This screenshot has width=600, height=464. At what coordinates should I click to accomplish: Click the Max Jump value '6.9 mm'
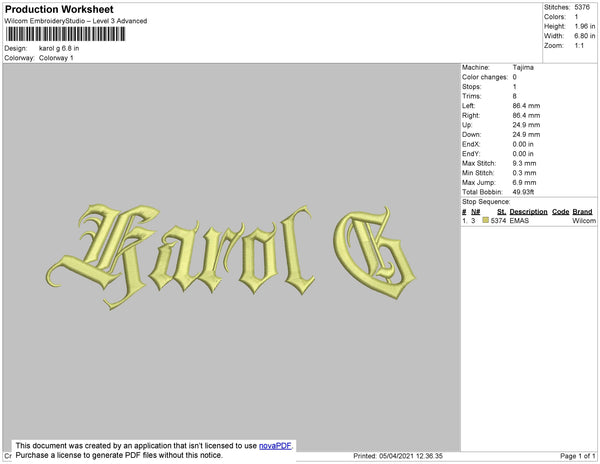click(x=524, y=182)
